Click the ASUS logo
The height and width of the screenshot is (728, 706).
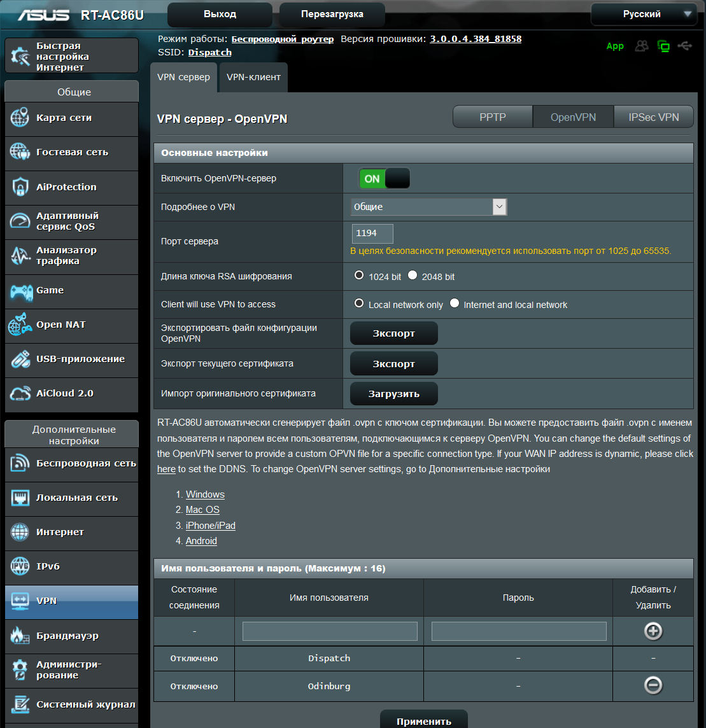pyautogui.click(x=44, y=15)
